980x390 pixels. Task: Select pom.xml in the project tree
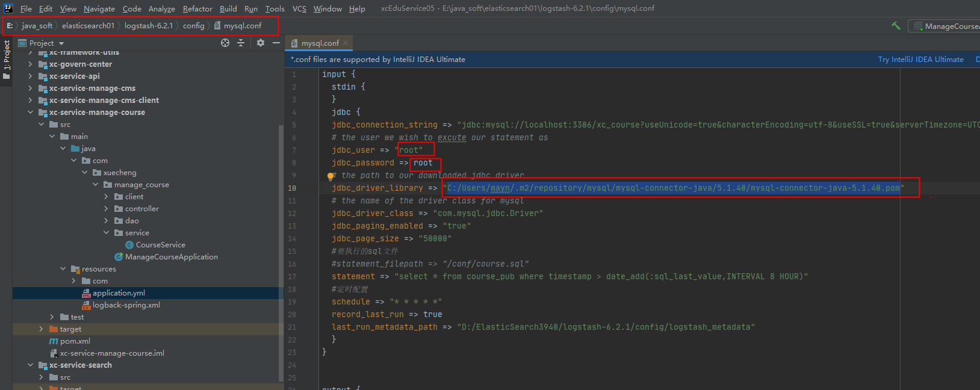pos(75,341)
